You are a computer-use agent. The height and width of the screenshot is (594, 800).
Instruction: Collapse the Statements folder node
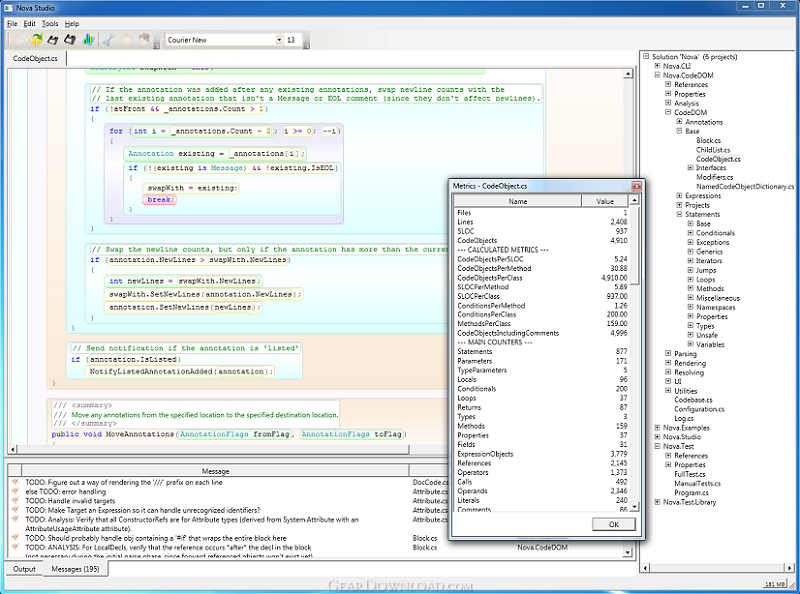coord(679,214)
